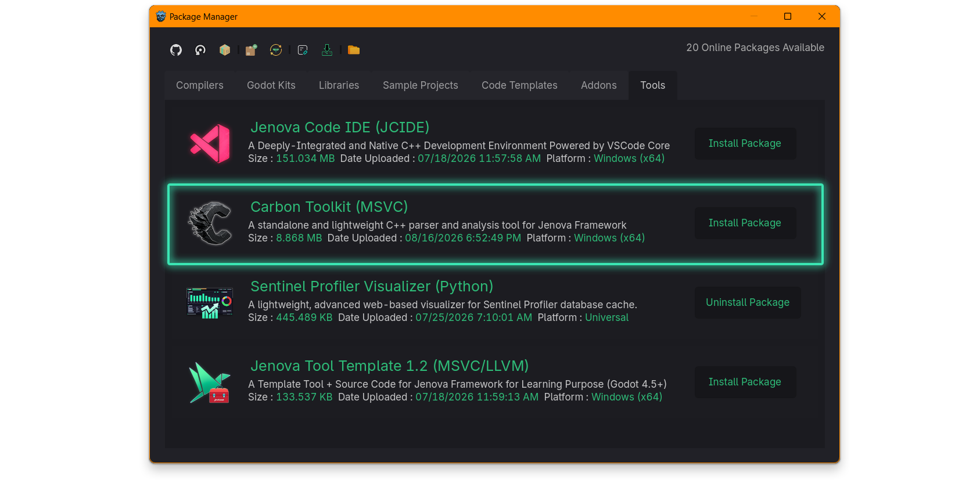The height and width of the screenshot is (480, 980).
Task: Click the 07/18/2026 11:59:13 AM upload date
Action: point(477,397)
